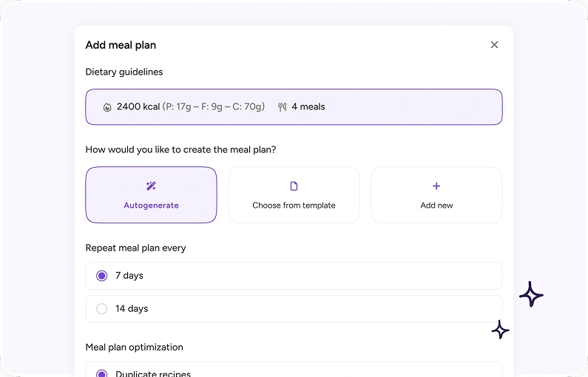588x377 pixels.
Task: Open the dietary guidelines summary box
Action: point(294,106)
